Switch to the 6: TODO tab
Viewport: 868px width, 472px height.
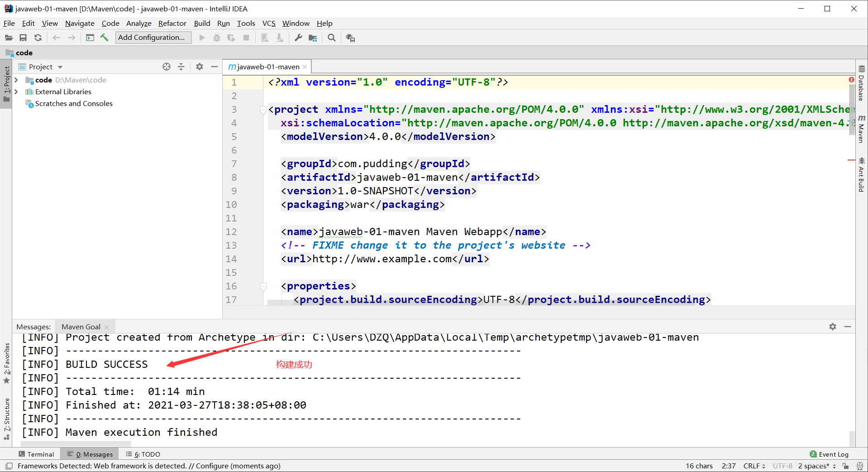click(x=143, y=454)
